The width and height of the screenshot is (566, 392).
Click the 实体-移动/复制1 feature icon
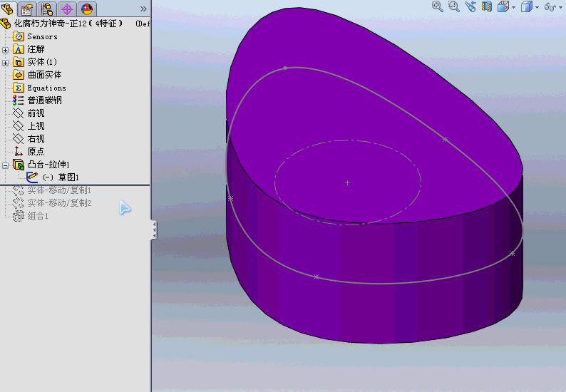(19, 190)
